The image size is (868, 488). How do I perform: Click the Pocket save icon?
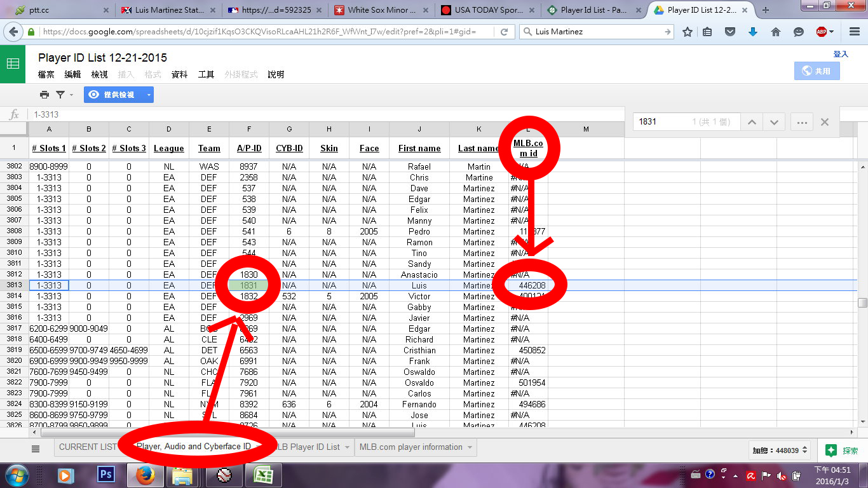coord(730,32)
